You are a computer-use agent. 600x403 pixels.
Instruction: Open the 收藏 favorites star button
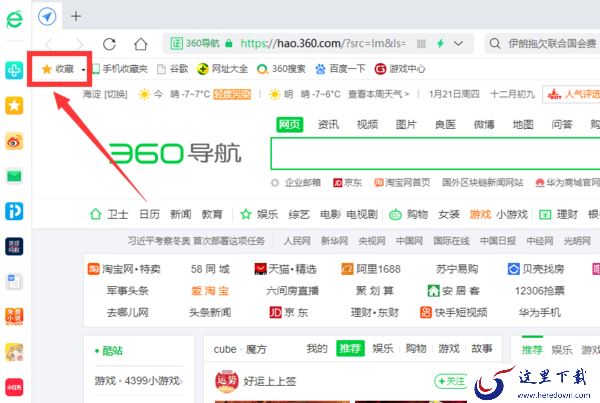click(58, 69)
